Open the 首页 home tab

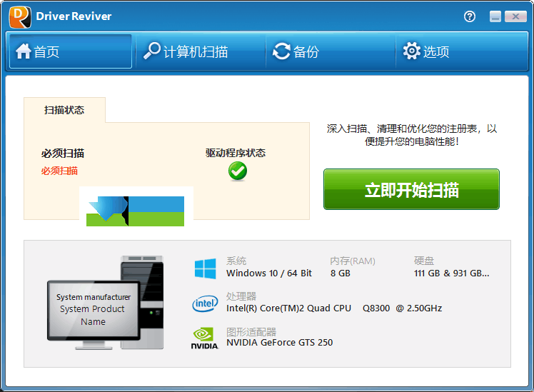(71, 51)
